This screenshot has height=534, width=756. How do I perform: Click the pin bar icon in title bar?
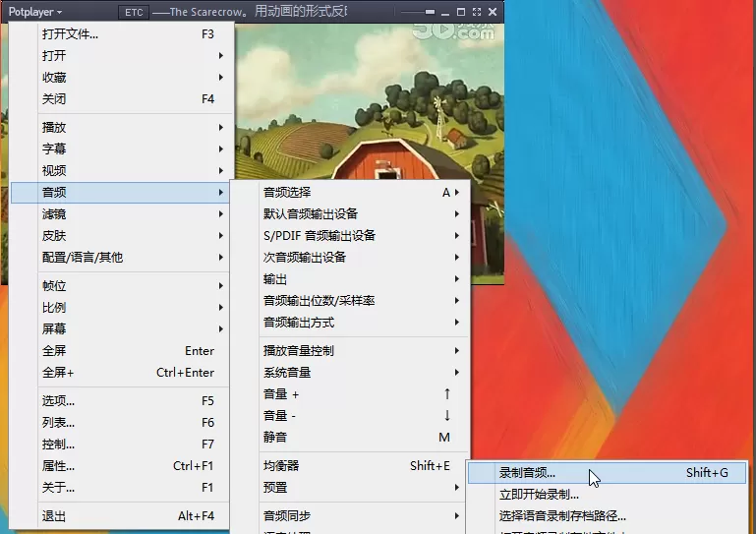pos(430,12)
